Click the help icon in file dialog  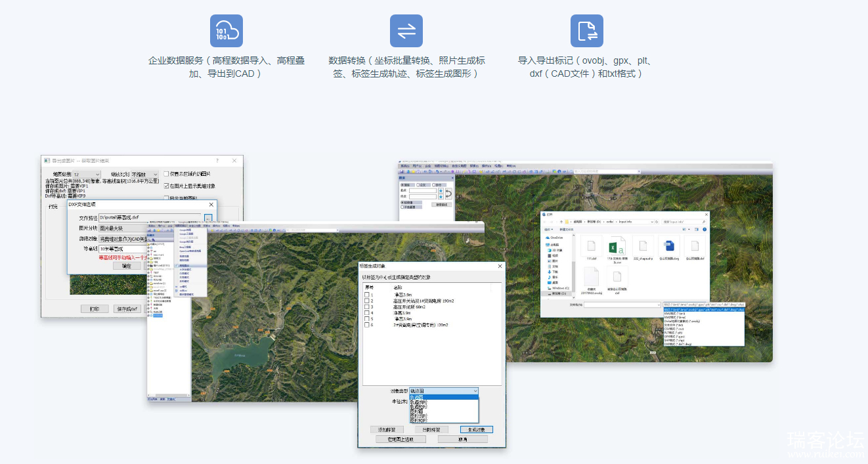pos(705,229)
